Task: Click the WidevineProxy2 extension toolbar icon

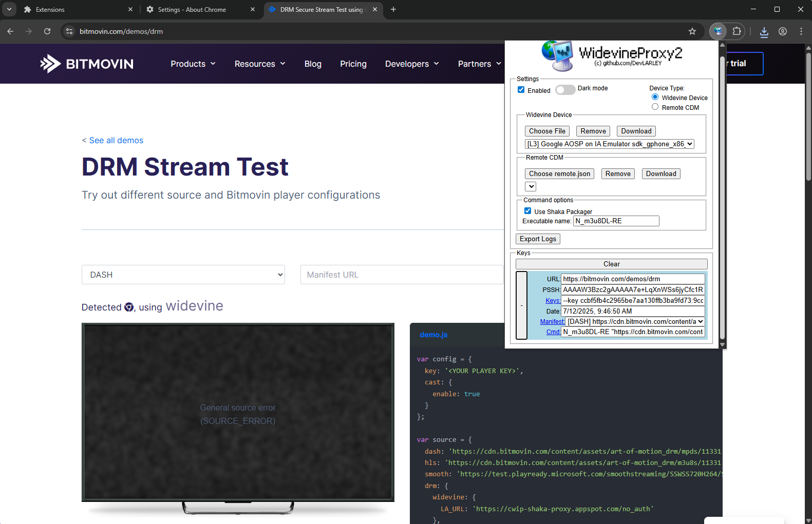Action: coord(718,31)
